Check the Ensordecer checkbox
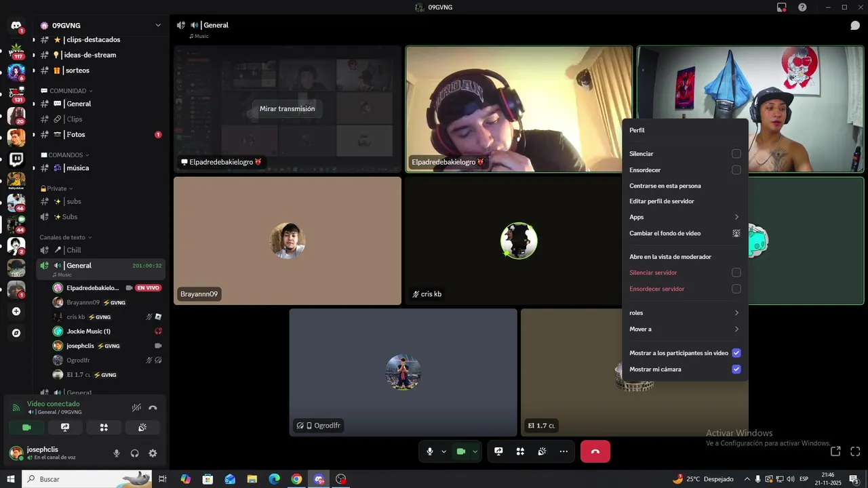 coord(736,170)
